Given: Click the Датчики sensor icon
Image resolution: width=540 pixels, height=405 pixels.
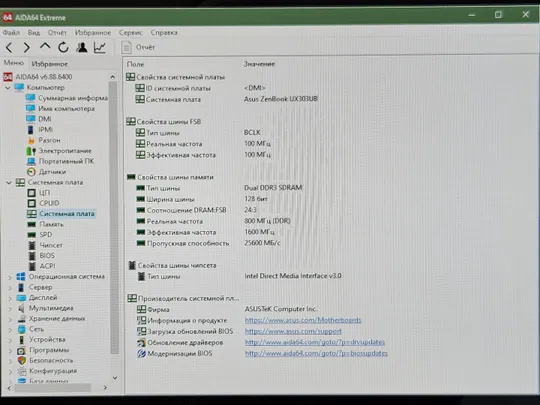Looking at the screenshot, I should pyautogui.click(x=31, y=172).
